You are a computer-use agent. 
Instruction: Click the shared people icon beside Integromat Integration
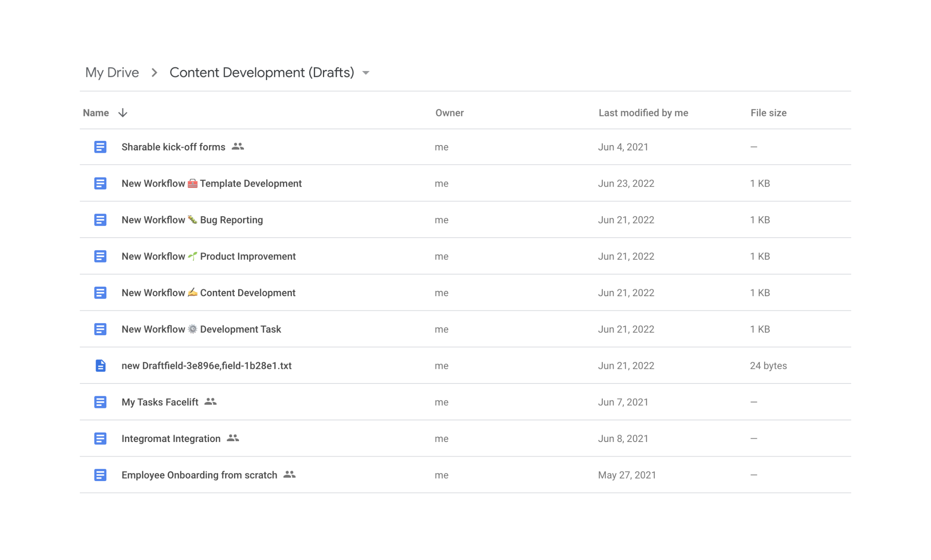(233, 438)
